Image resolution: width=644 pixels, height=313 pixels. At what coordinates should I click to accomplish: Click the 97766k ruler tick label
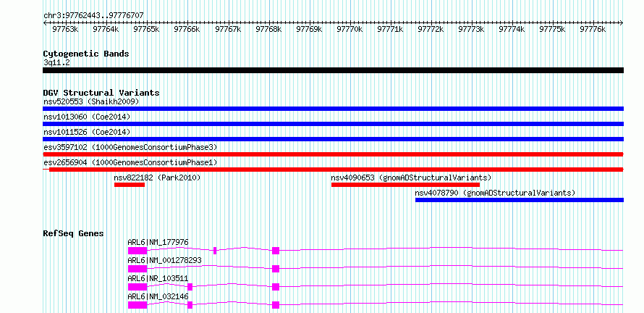tap(187, 29)
